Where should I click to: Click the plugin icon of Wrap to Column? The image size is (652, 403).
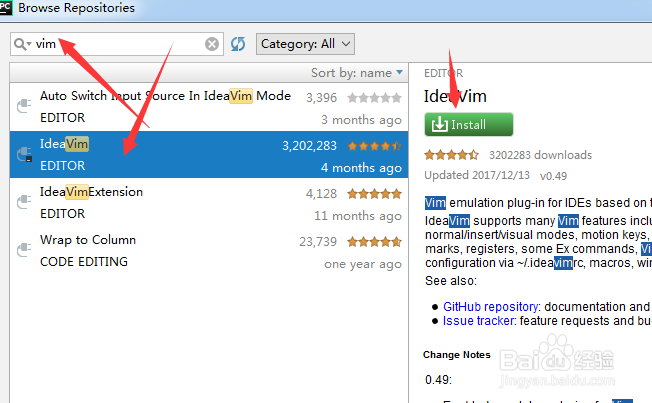coord(24,250)
